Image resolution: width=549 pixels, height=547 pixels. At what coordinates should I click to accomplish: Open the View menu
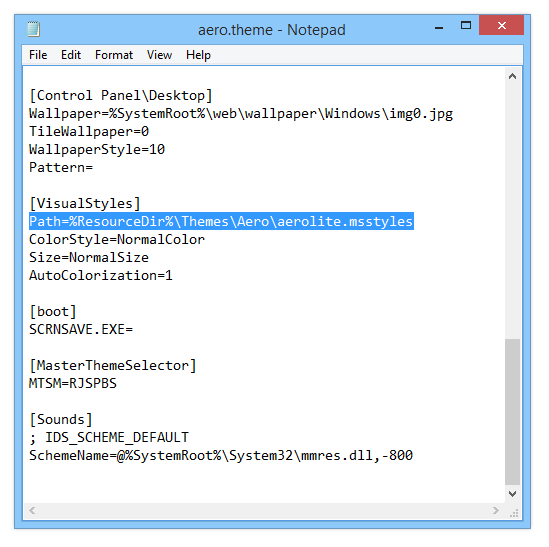(x=159, y=55)
